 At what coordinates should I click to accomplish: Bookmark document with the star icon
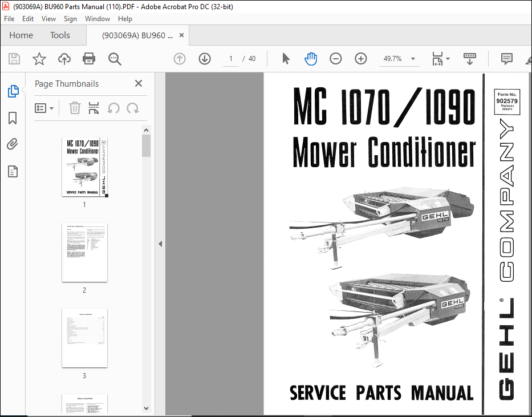point(39,59)
